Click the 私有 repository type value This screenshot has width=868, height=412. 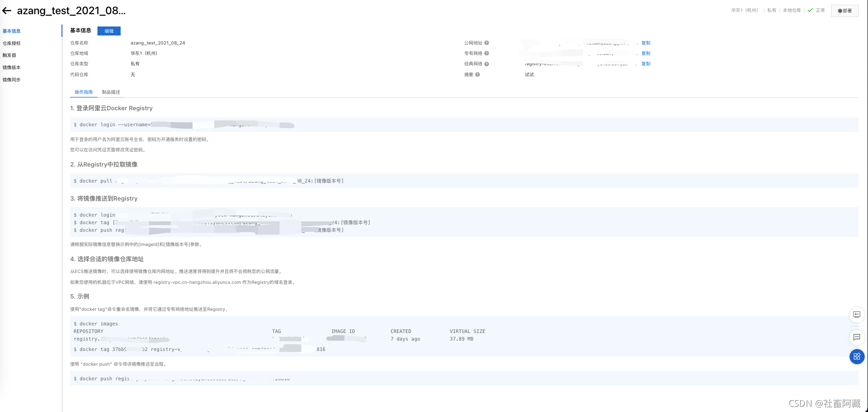135,64
